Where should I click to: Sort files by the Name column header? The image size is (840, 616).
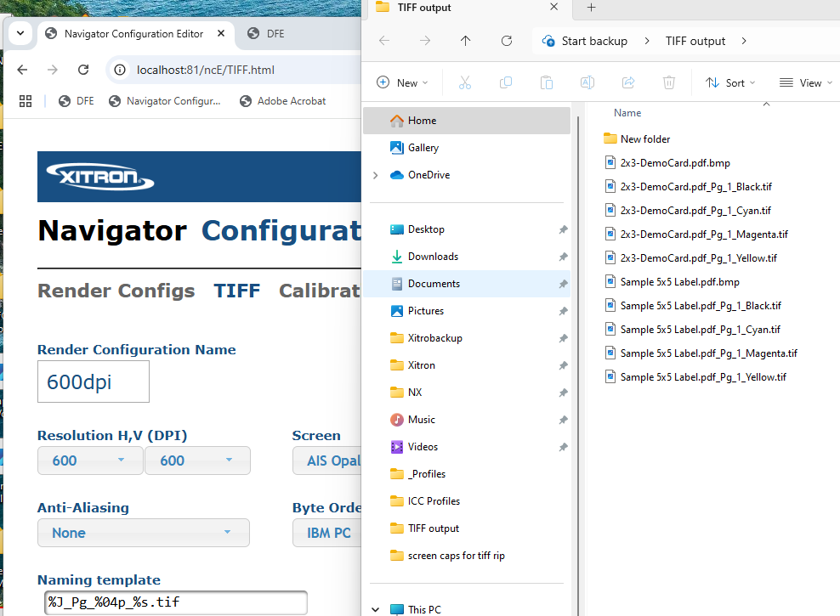tap(627, 113)
